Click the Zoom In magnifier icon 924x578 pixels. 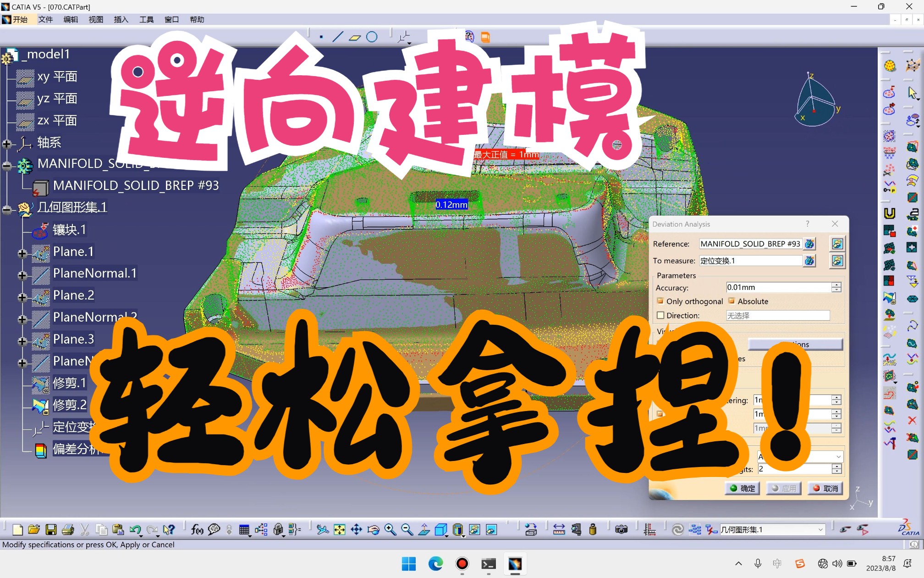390,530
